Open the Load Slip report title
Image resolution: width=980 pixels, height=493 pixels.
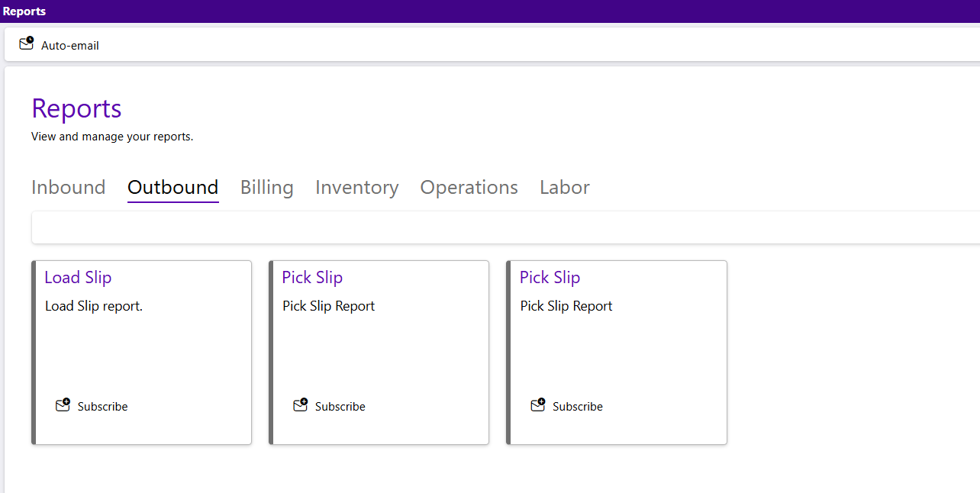[x=78, y=278]
